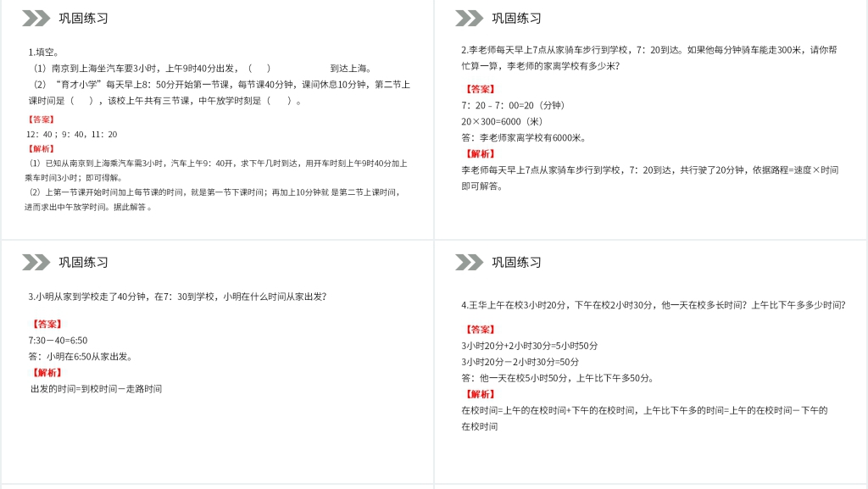Click the question 4 text about 王华
The height and width of the screenshot is (489, 868).
653,305
